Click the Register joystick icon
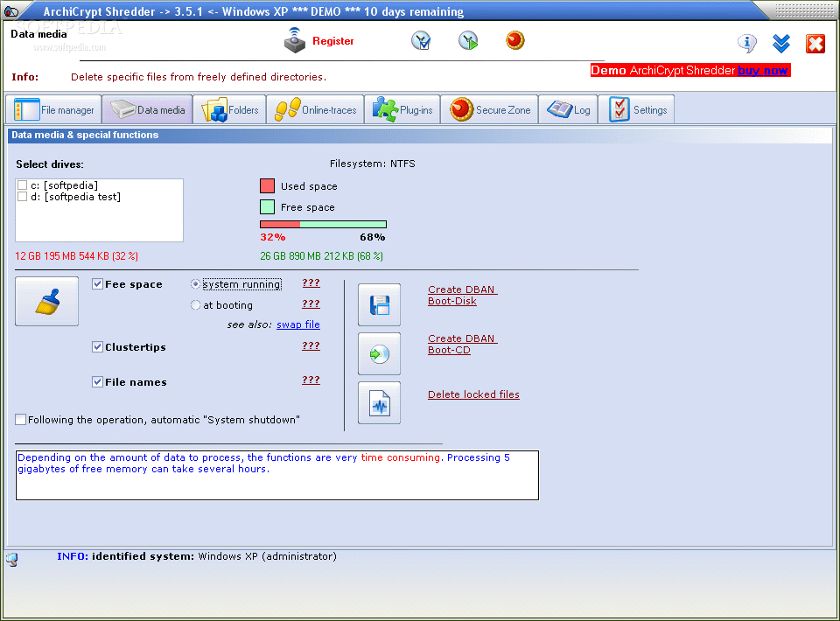Screen dimensions: 840x621 click(295, 41)
